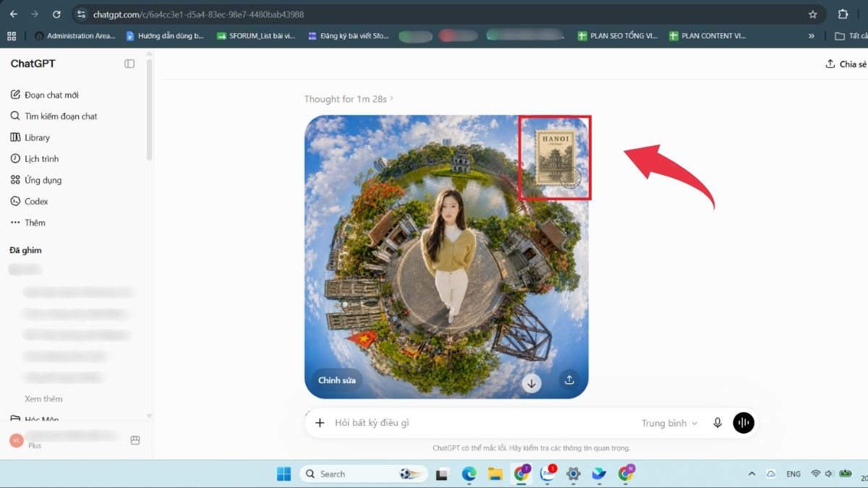
Task: Download the generated image
Action: [532, 384]
